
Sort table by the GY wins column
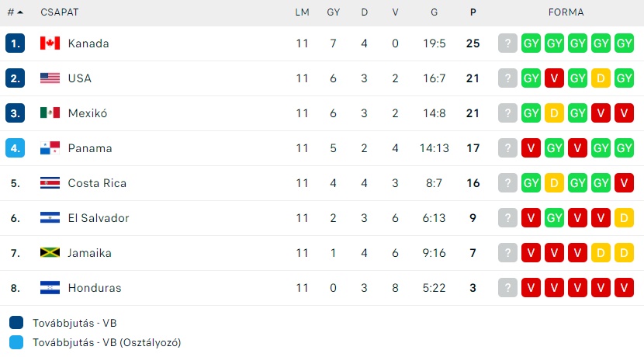coord(333,12)
